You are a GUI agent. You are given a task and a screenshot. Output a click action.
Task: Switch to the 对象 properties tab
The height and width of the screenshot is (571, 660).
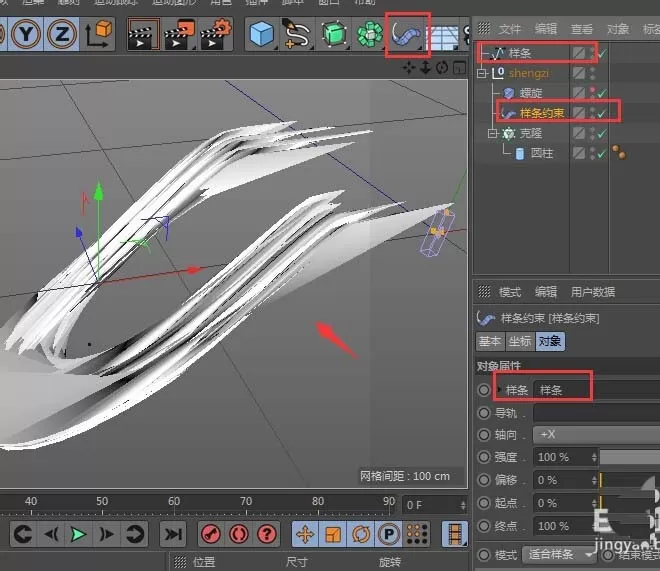pos(550,341)
